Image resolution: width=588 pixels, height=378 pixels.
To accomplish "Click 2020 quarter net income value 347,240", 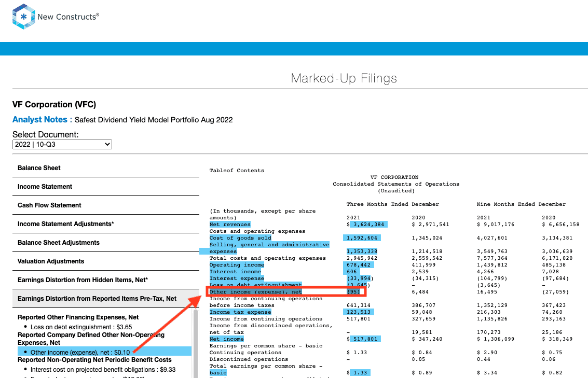I will tap(427, 339).
